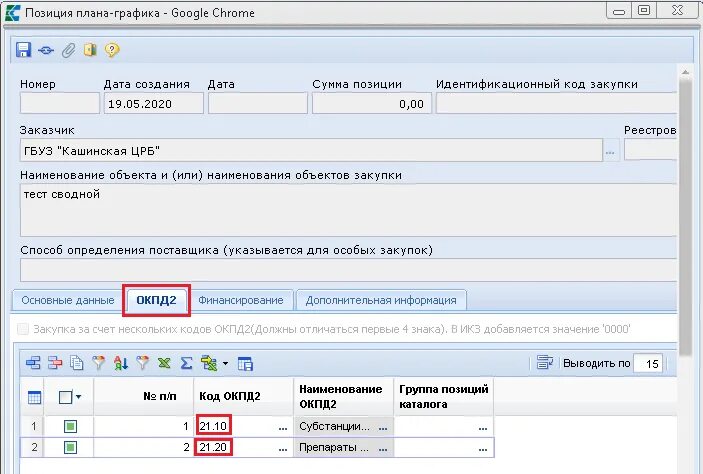Screen dimensions: 703x474
Task: Click the empty Дата field
Action: tap(258, 104)
